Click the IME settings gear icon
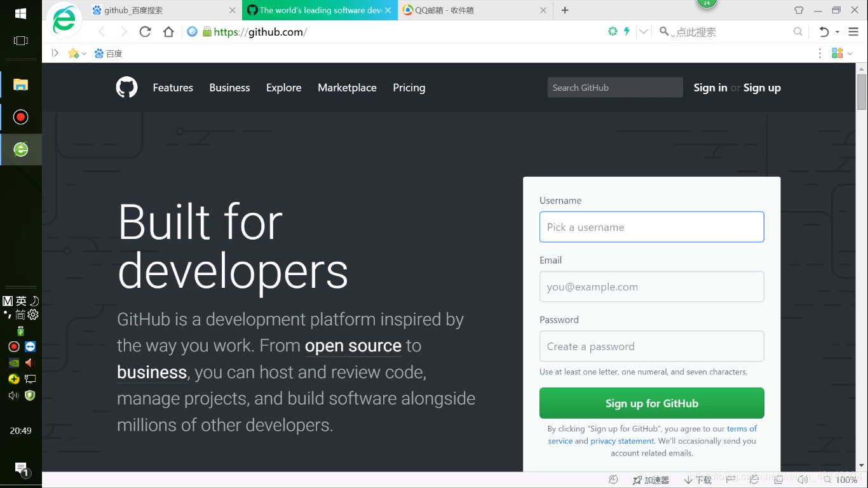Screen dimensions: 868x488 tap(33, 315)
